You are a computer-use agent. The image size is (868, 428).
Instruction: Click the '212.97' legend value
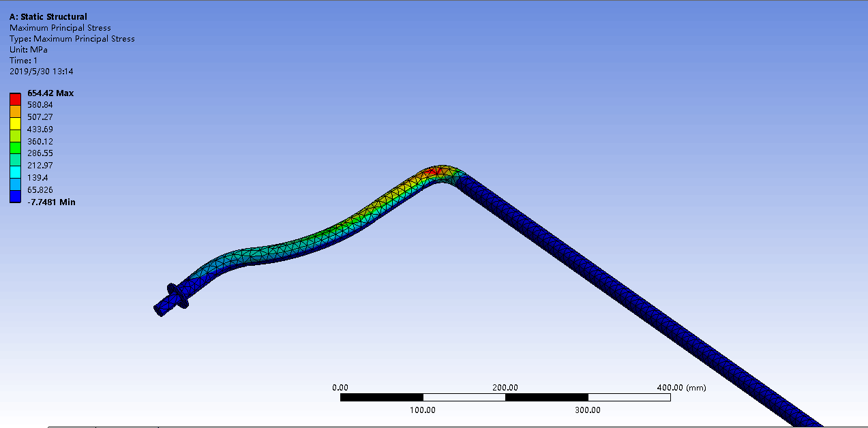coord(40,166)
